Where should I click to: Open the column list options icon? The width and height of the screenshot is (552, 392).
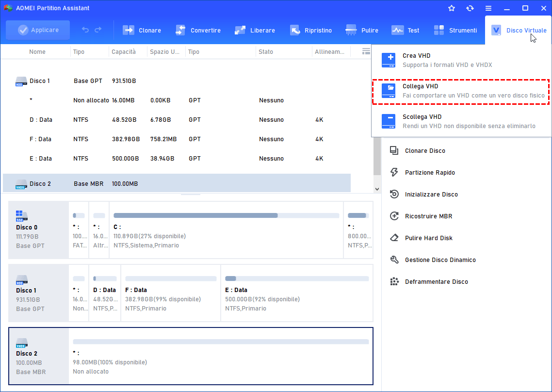click(366, 51)
